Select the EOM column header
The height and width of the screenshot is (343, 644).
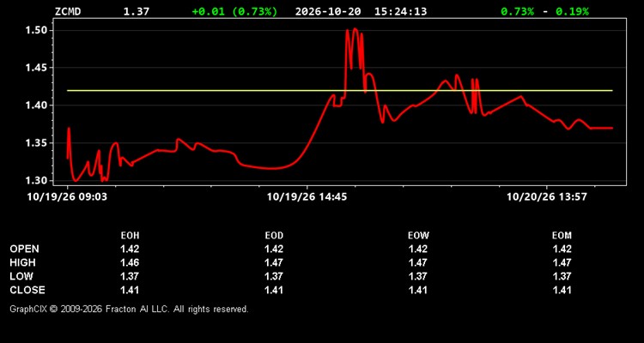562,236
